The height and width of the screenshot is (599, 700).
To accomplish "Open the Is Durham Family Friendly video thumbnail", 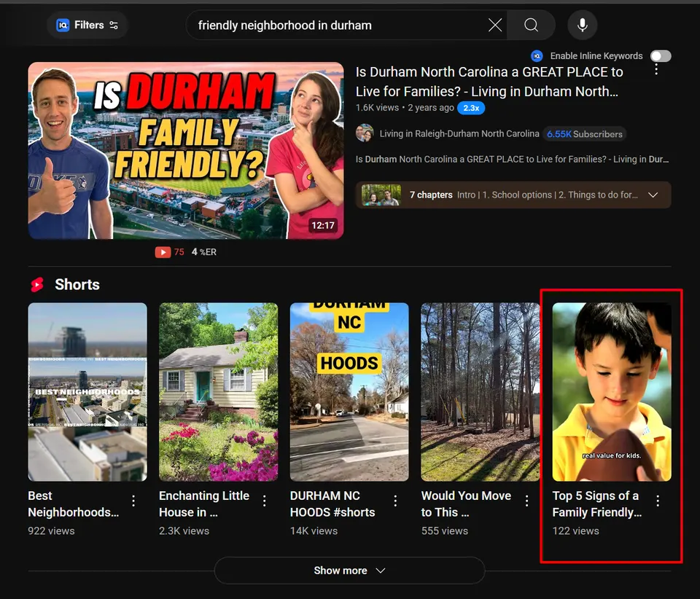I will click(186, 151).
